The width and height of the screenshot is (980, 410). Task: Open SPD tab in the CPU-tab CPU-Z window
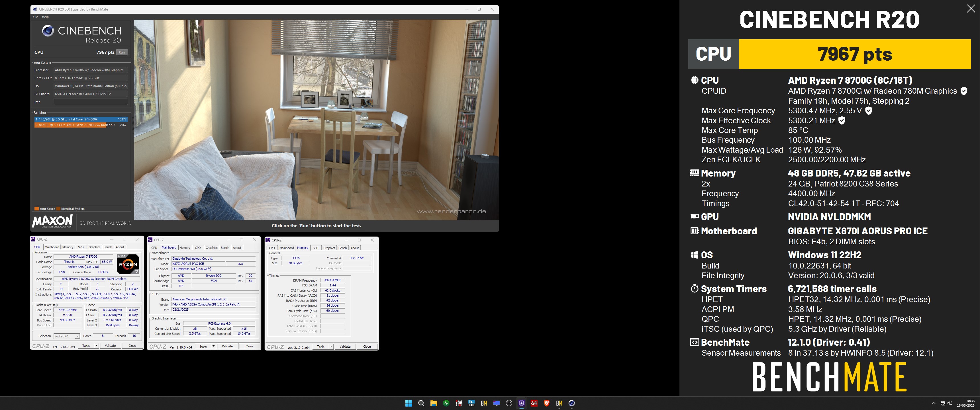81,247
